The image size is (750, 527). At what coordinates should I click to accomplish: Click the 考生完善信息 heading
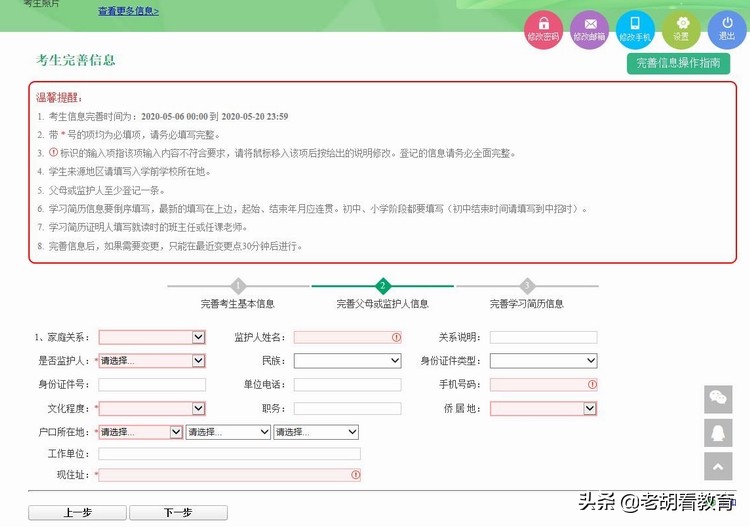coord(76,60)
